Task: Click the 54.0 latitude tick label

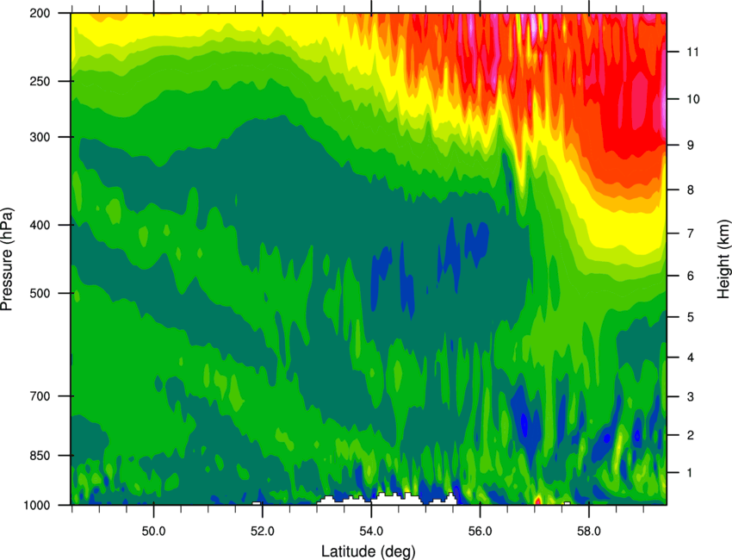Action: [x=371, y=532]
